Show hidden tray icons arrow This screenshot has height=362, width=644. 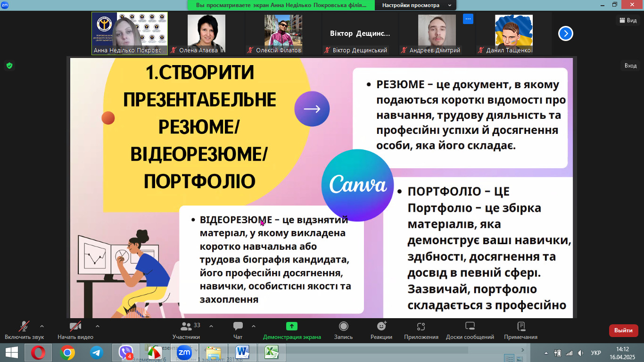(546, 353)
